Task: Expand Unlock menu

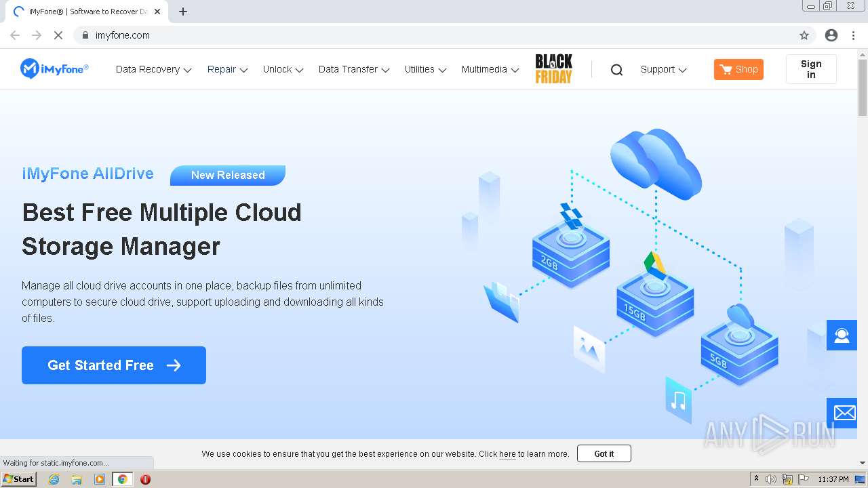Action: pyautogui.click(x=283, y=69)
